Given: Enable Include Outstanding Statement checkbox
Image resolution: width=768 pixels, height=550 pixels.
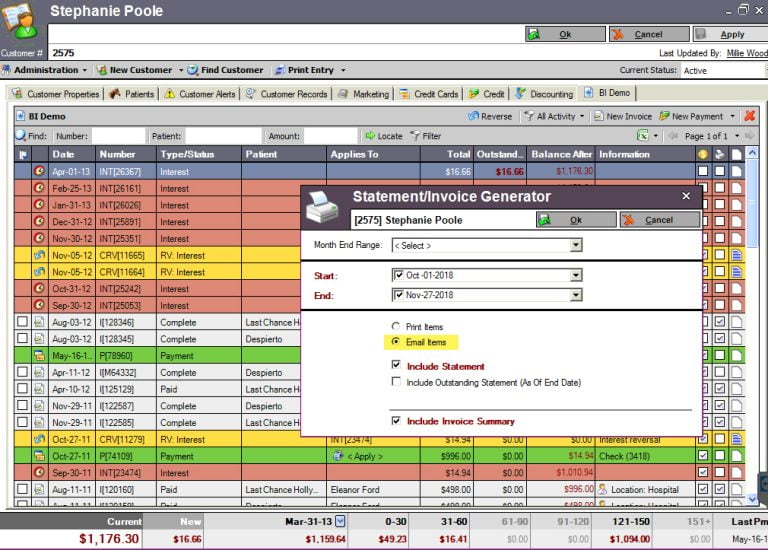Looking at the screenshot, I should tap(397, 382).
